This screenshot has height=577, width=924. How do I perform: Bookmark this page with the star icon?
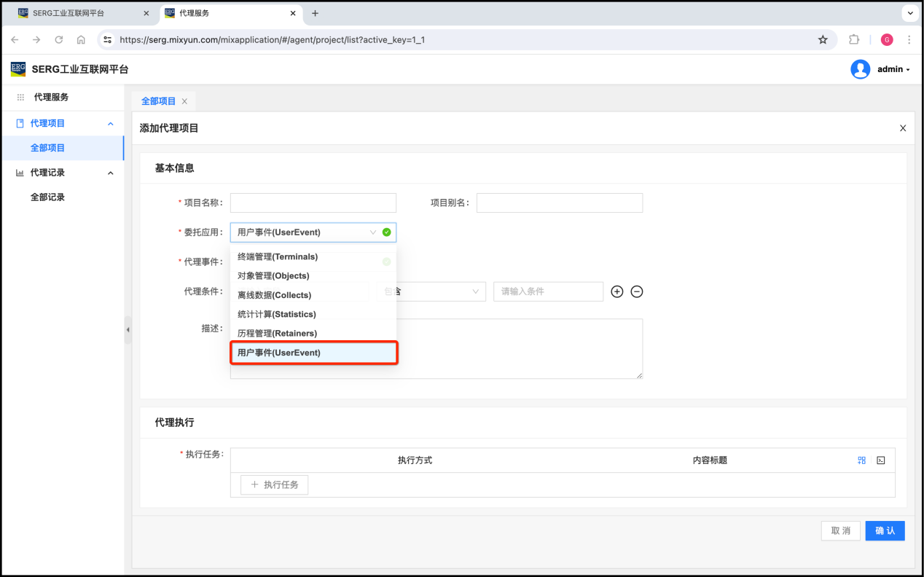pos(823,40)
